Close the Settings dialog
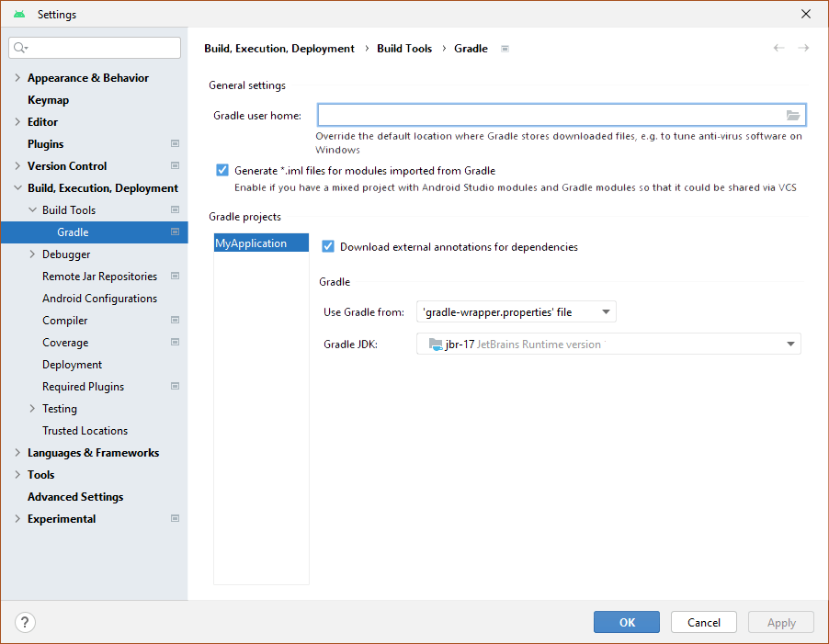829x644 pixels. pos(806,14)
